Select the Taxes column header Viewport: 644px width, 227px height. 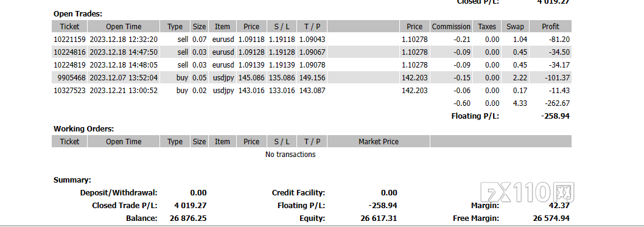[487, 27]
